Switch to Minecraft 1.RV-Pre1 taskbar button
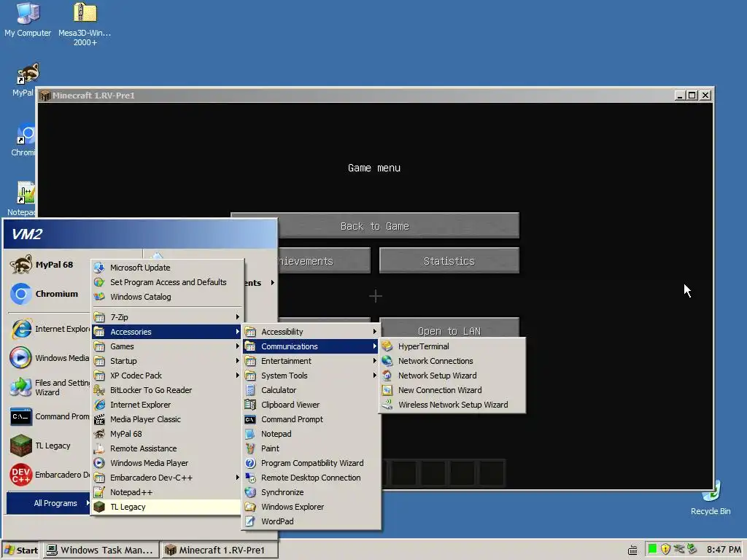747x560 pixels. pyautogui.click(x=220, y=550)
